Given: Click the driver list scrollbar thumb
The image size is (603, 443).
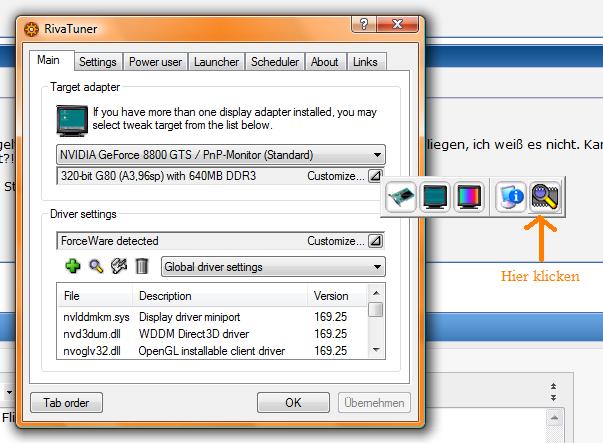Looking at the screenshot, I should 376,310.
